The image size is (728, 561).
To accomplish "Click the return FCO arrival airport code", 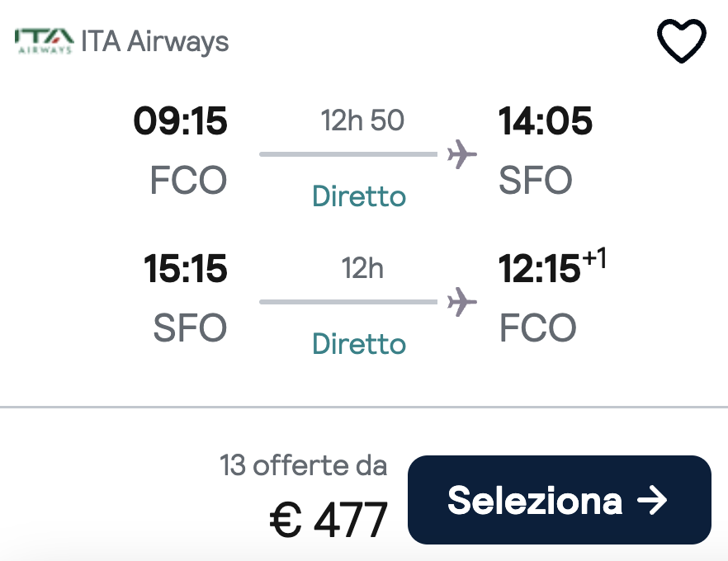I will pyautogui.click(x=537, y=328).
